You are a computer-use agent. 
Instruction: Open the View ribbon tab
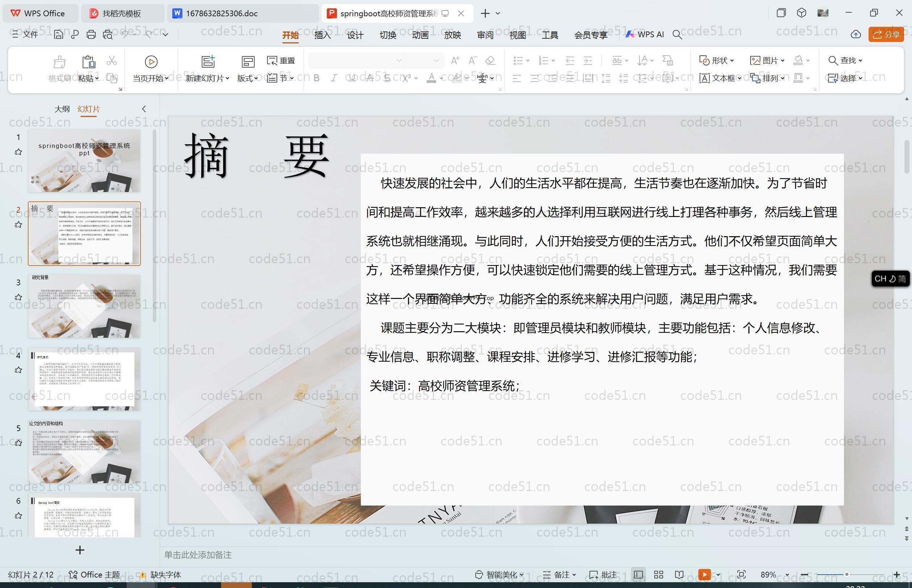[518, 35]
